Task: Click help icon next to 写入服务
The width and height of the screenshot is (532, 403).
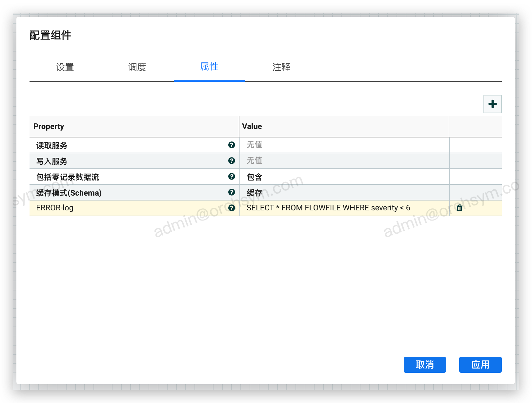Action: (x=232, y=161)
